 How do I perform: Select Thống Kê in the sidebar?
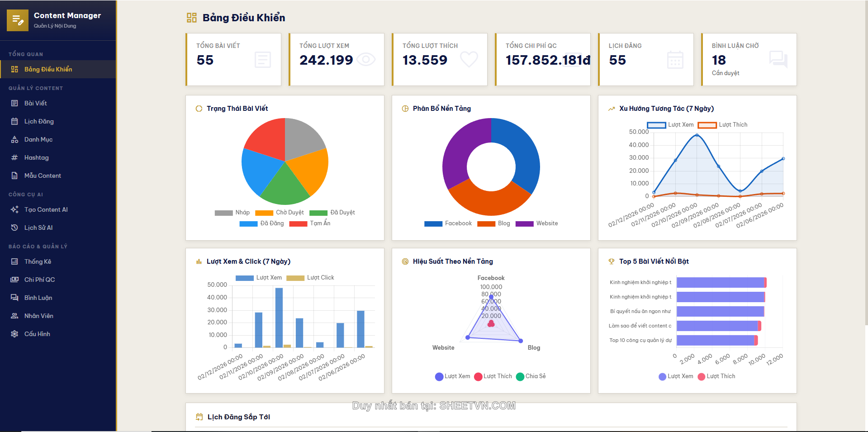pyautogui.click(x=38, y=261)
